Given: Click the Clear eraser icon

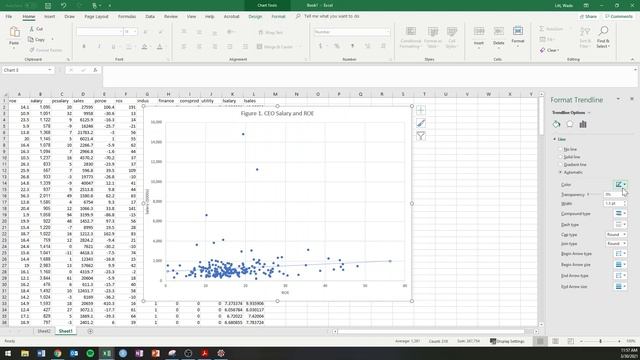Looking at the screenshot, I should pyautogui.click(x=542, y=50).
